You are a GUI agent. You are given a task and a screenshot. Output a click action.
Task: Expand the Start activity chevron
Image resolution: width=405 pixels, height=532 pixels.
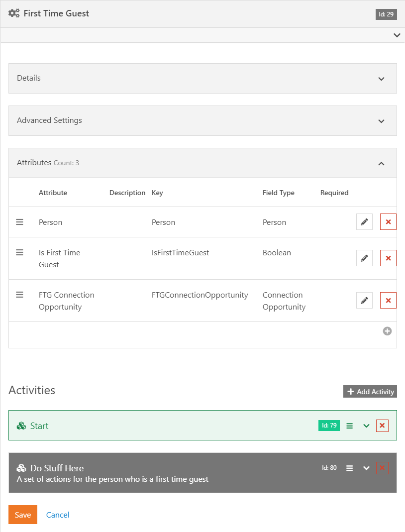tap(366, 426)
